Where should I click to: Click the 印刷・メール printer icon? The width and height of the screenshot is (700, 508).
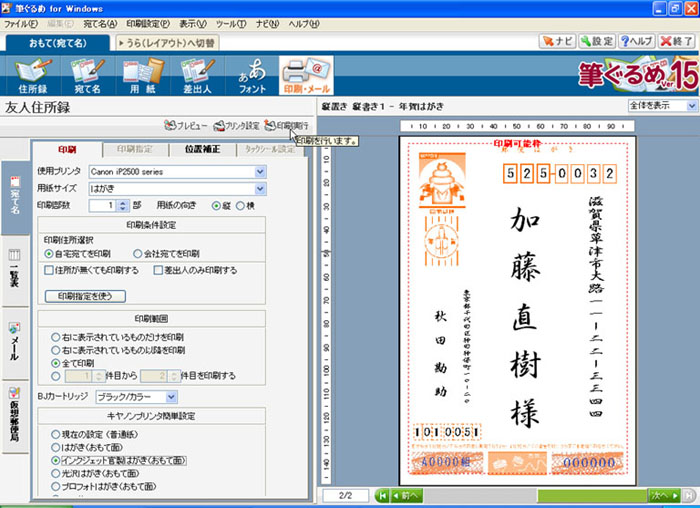click(305, 76)
